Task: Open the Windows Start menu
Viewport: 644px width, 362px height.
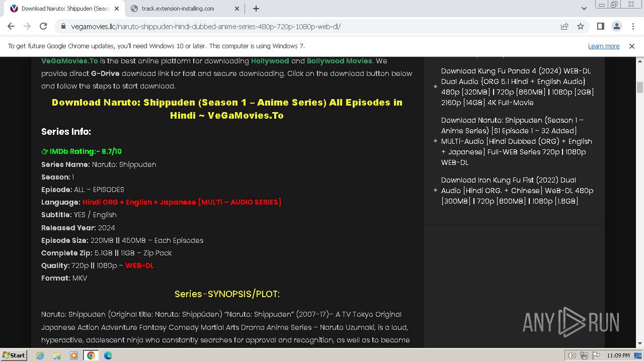Action: [x=14, y=355]
